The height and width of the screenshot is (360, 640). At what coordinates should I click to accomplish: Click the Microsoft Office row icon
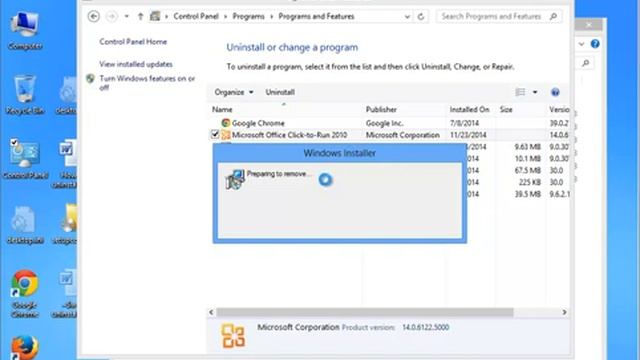[x=226, y=135]
